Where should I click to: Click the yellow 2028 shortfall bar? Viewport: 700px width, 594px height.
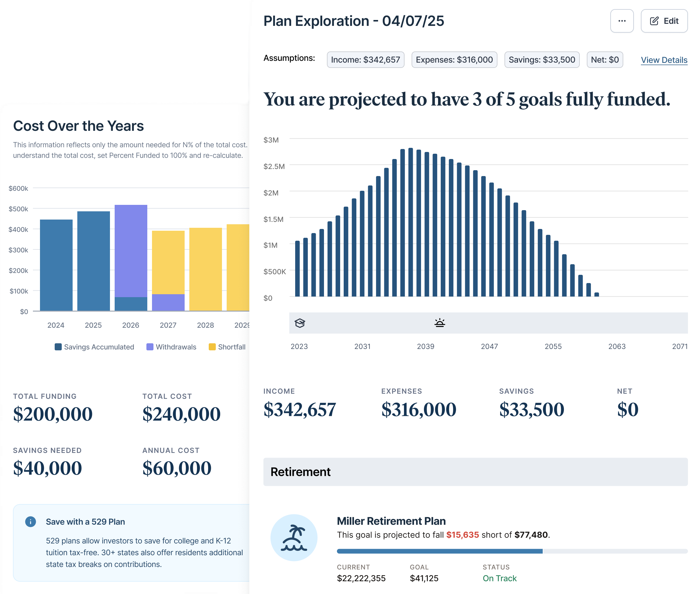point(206,269)
